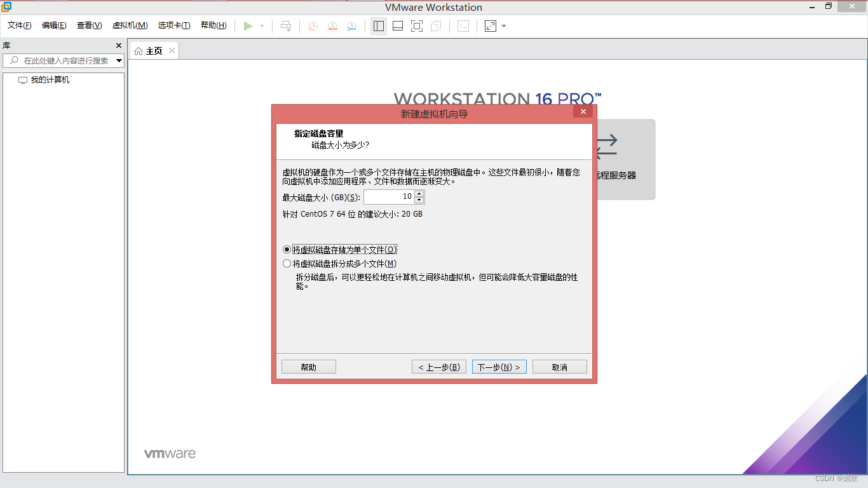Open the library search filter dropdown arrow

[119, 61]
